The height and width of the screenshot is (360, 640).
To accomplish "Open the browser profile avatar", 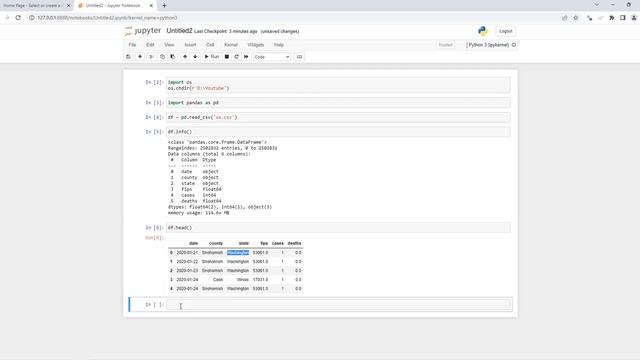I will (634, 18).
